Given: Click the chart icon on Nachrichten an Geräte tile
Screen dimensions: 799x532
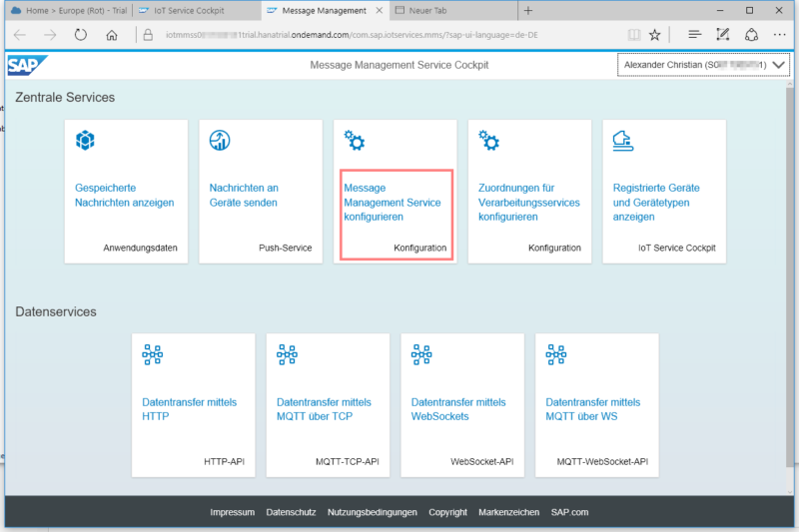Looking at the screenshot, I should 220,140.
